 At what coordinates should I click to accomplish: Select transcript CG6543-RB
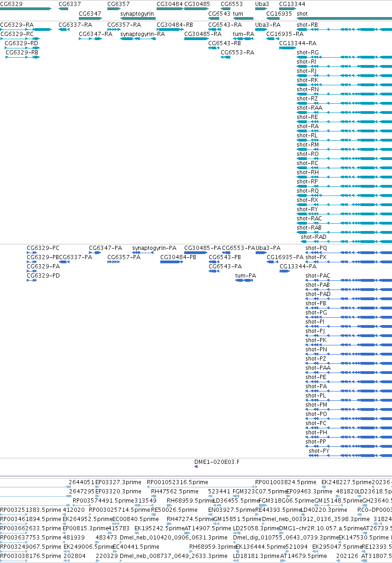[x=225, y=43]
